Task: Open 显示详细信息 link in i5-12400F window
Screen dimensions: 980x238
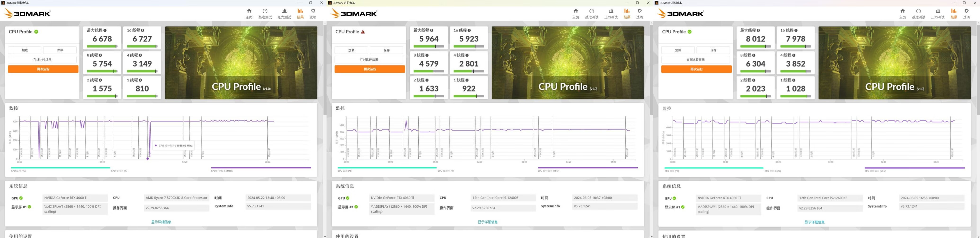Action: (x=488, y=222)
